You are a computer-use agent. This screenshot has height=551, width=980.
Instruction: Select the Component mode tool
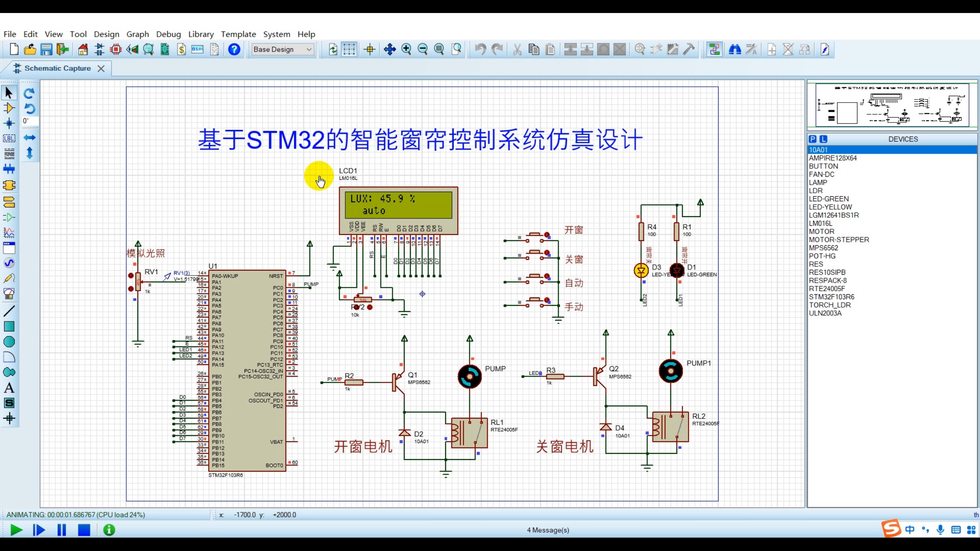point(9,108)
